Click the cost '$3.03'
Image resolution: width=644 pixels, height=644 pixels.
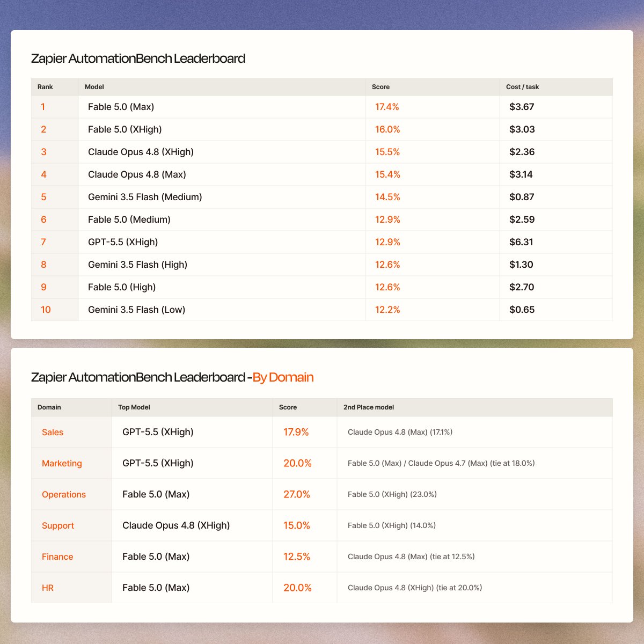(x=522, y=129)
